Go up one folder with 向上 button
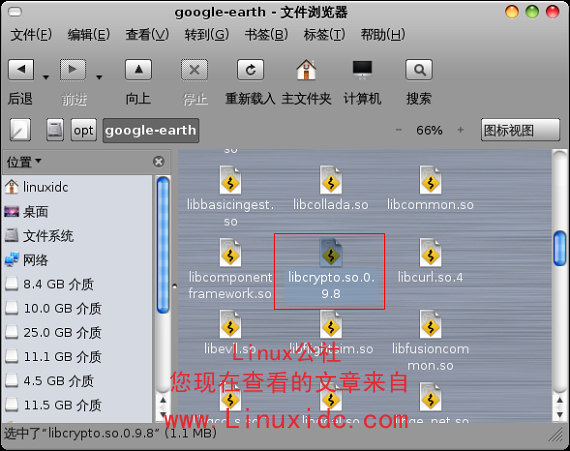 (x=139, y=69)
